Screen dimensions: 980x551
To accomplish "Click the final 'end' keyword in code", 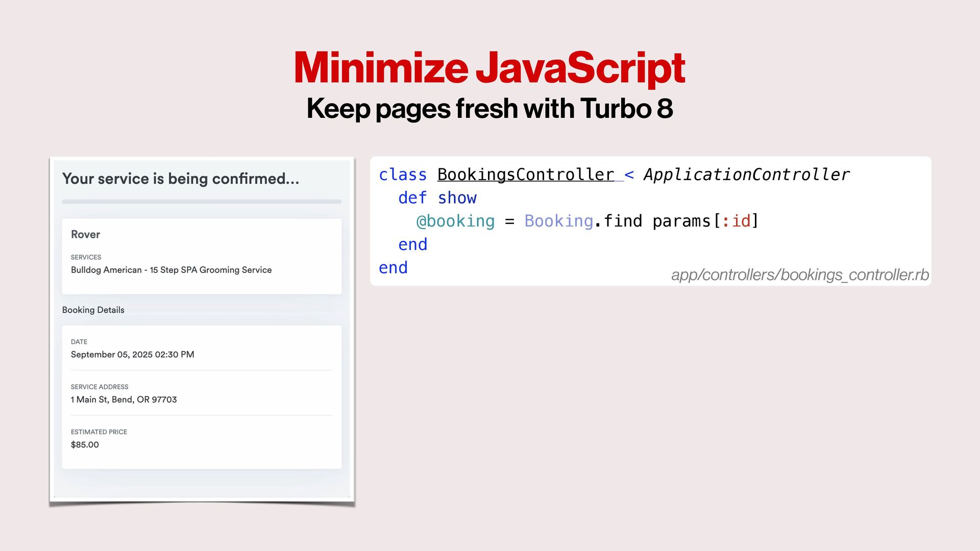I will 393,268.
